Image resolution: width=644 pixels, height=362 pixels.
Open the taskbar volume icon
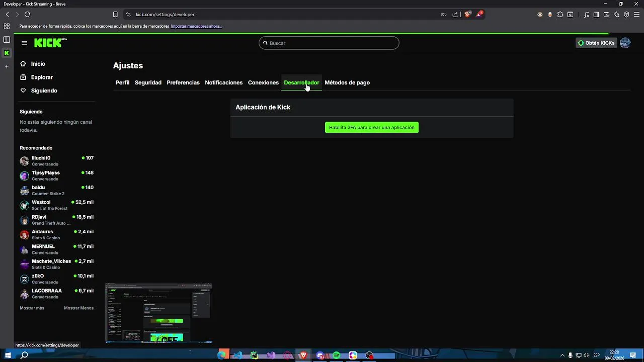[586, 355]
